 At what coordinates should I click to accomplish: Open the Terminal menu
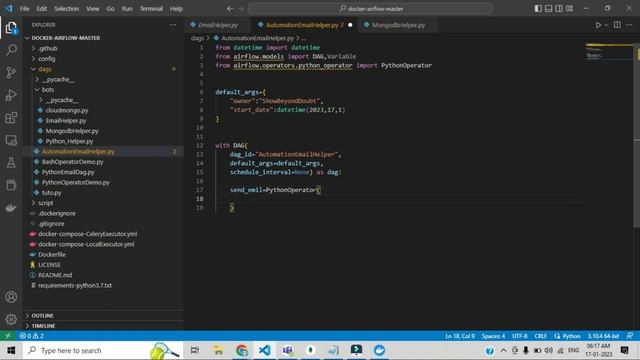tap(151, 9)
